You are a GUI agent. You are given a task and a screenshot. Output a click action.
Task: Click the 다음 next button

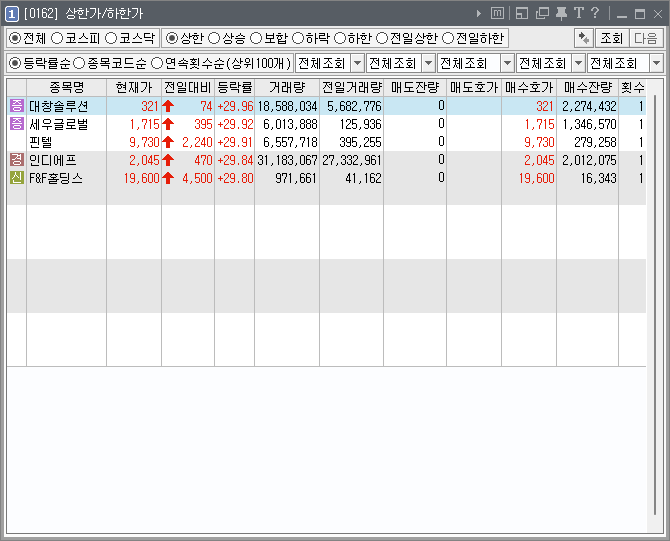point(646,38)
